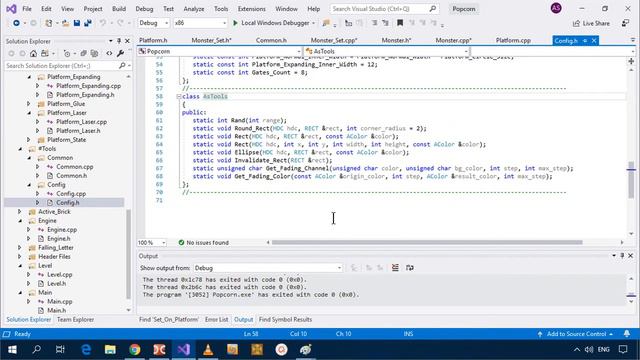Toggle the bookmark icon in toolbar
Image resolution: width=640 pixels, height=360 pixels.
coord(400,23)
